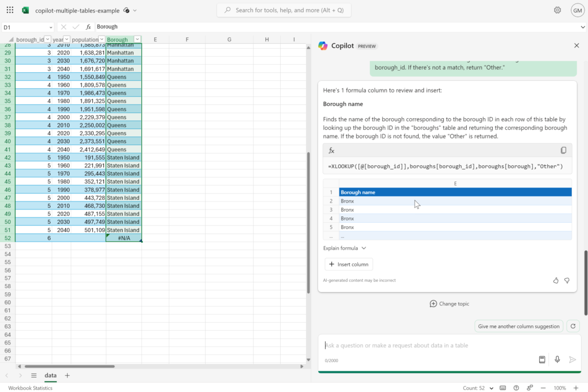Screen dimensions: 588x392
Task: Open the Borough column filter dropdown
Action: [137, 40]
